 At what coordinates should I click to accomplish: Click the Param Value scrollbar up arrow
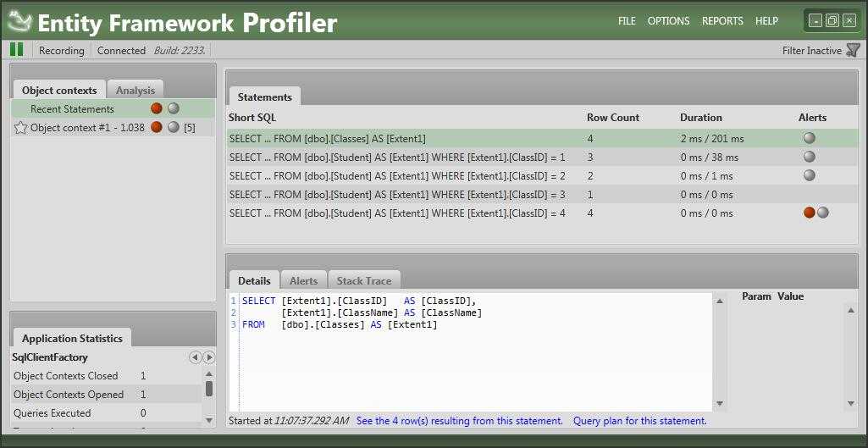[851, 310]
